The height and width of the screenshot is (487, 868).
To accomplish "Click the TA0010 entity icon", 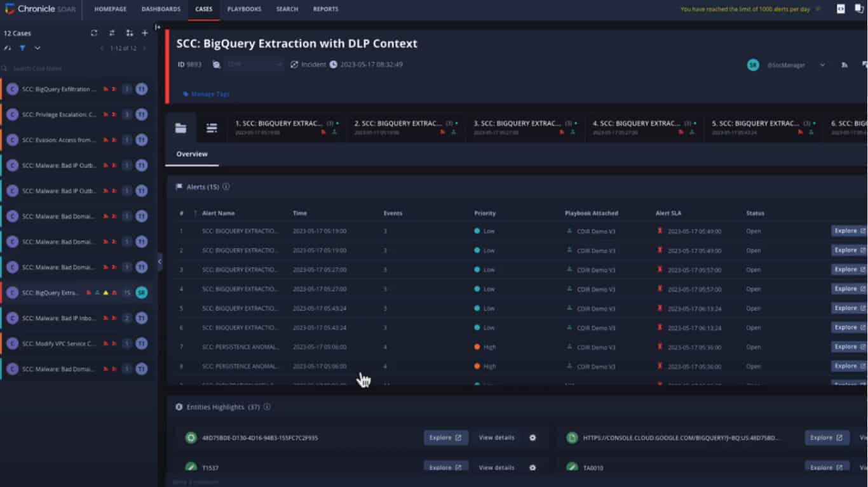I will tap(572, 468).
